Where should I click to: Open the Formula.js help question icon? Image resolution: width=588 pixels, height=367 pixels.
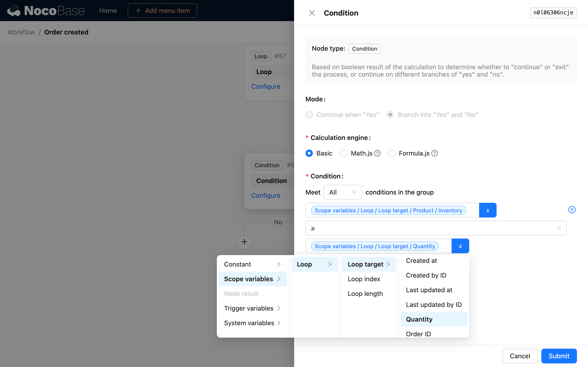[x=434, y=153]
